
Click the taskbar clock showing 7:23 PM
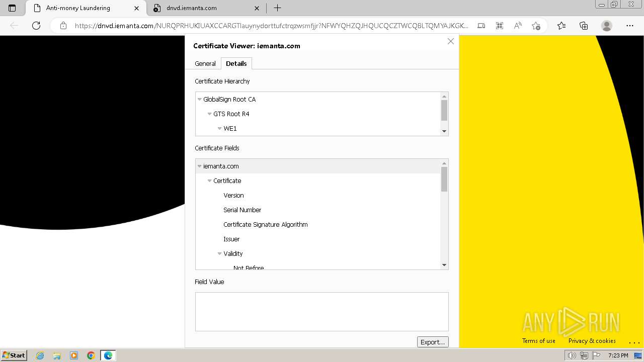coord(618,355)
